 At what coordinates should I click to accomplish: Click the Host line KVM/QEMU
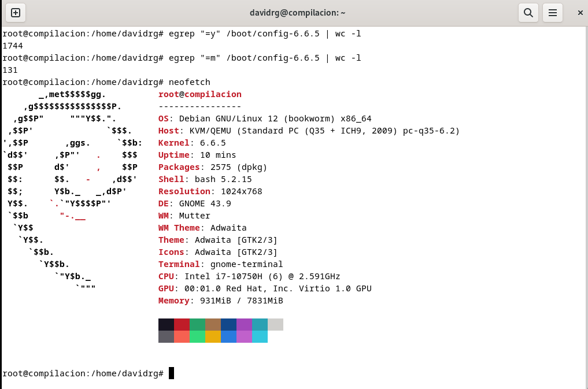pyautogui.click(x=309, y=131)
